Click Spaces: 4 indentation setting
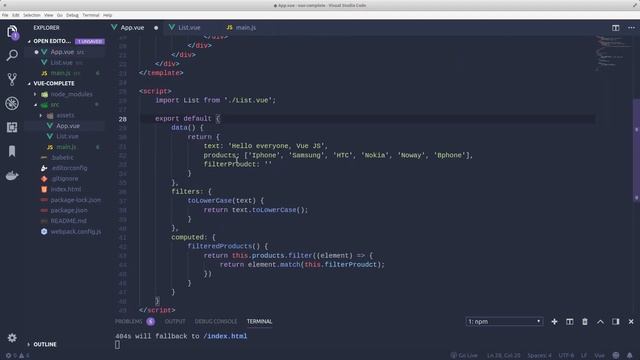This screenshot has height=360, width=640. (539, 355)
